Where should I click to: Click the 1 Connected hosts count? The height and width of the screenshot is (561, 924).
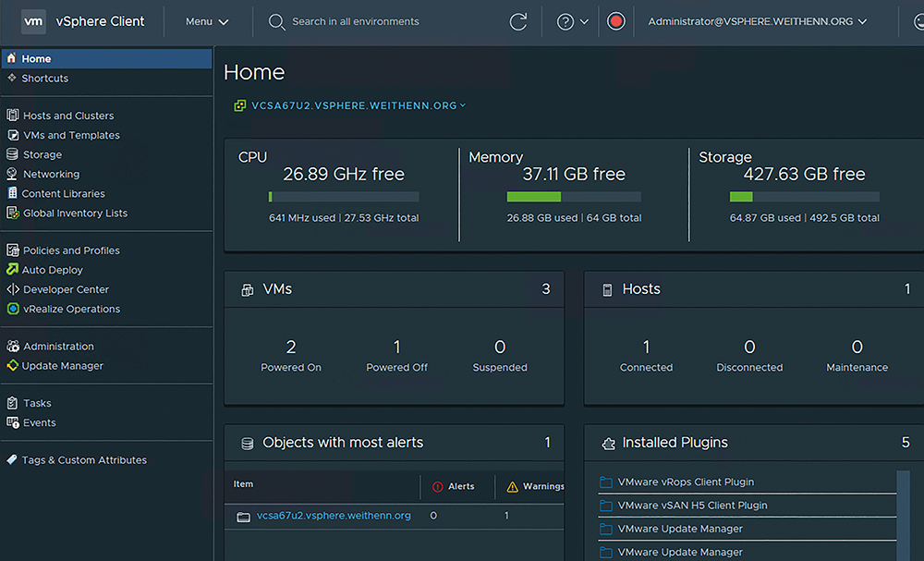(647, 348)
